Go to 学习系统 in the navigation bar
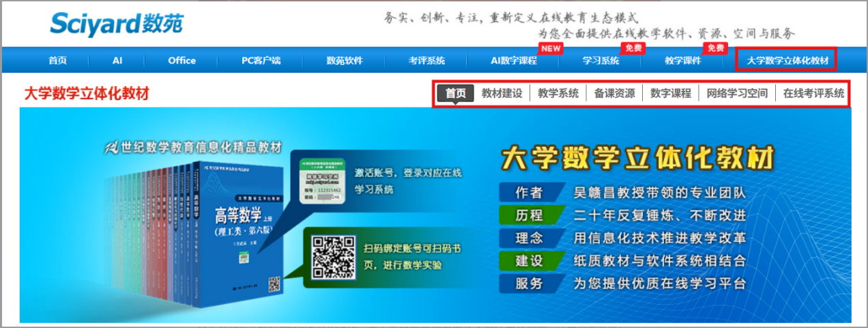Viewport: 868px width, 328px height. click(x=601, y=60)
